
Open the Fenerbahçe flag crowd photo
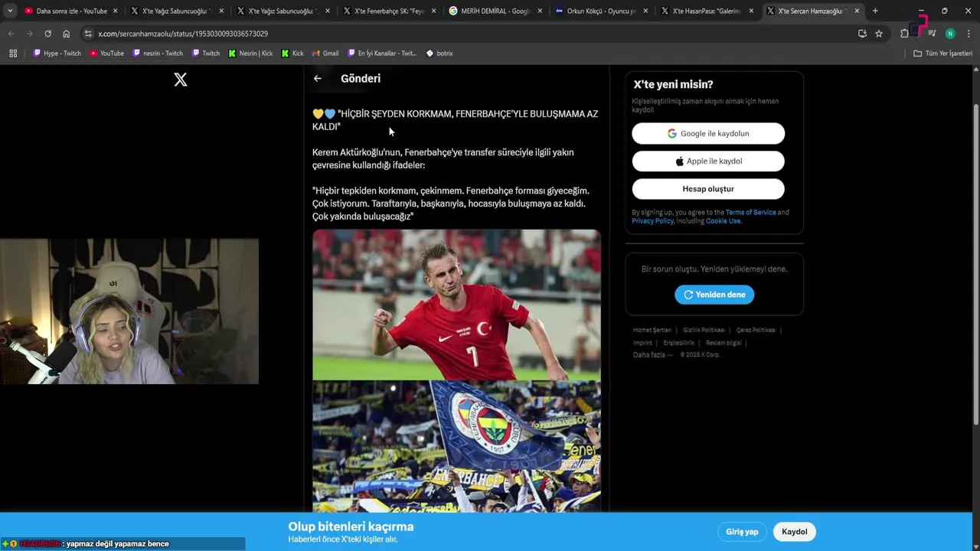tap(456, 447)
